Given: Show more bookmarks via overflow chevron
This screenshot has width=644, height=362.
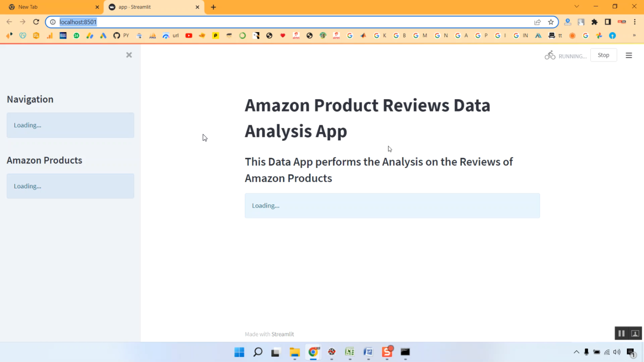Looking at the screenshot, I should coord(634,36).
